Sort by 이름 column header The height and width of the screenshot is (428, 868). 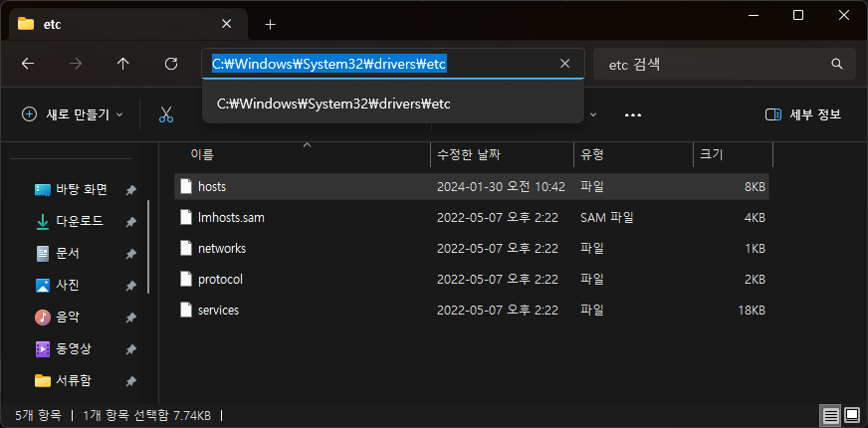303,154
